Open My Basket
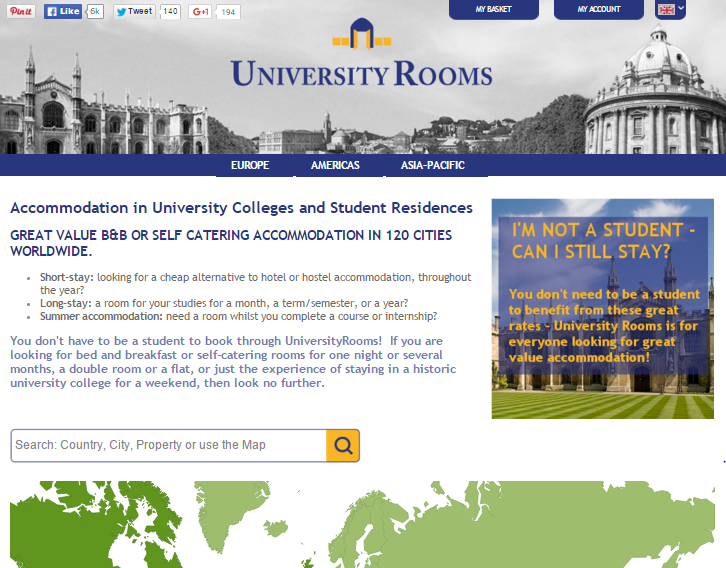 (494, 10)
